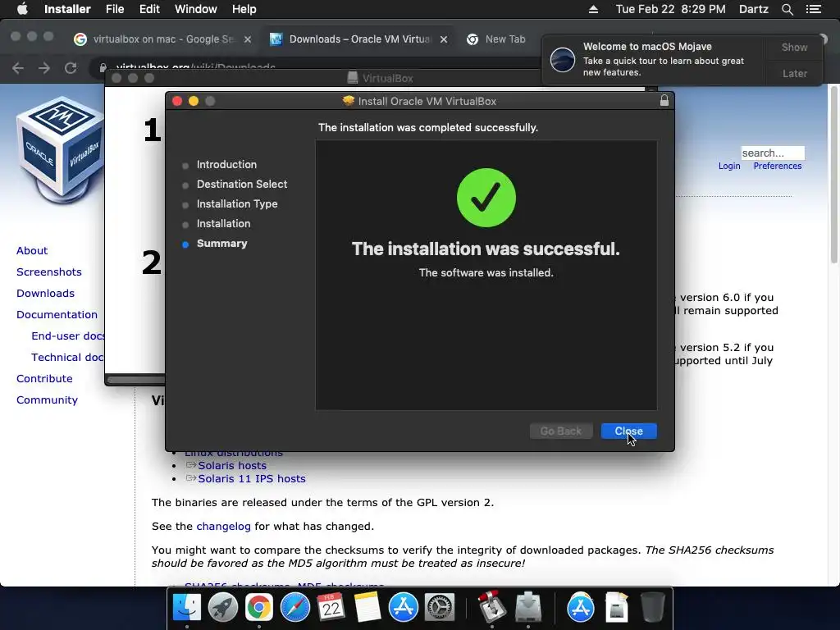
Task: Close the Google Search tab
Action: pyautogui.click(x=248, y=39)
